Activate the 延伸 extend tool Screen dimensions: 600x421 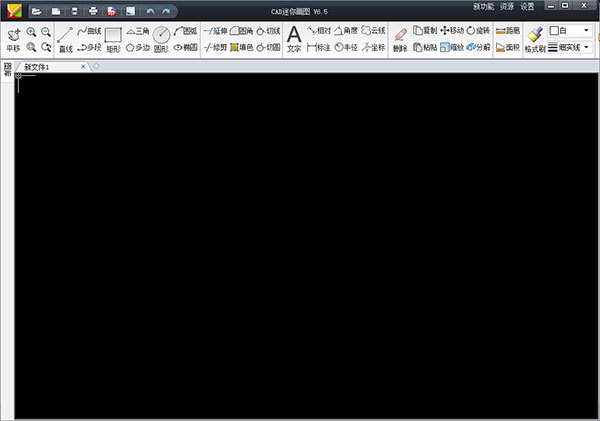point(215,31)
